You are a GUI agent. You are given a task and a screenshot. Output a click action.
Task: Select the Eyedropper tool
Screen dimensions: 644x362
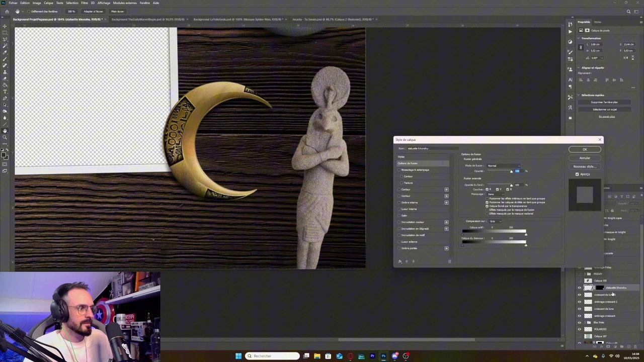[x=5, y=52]
